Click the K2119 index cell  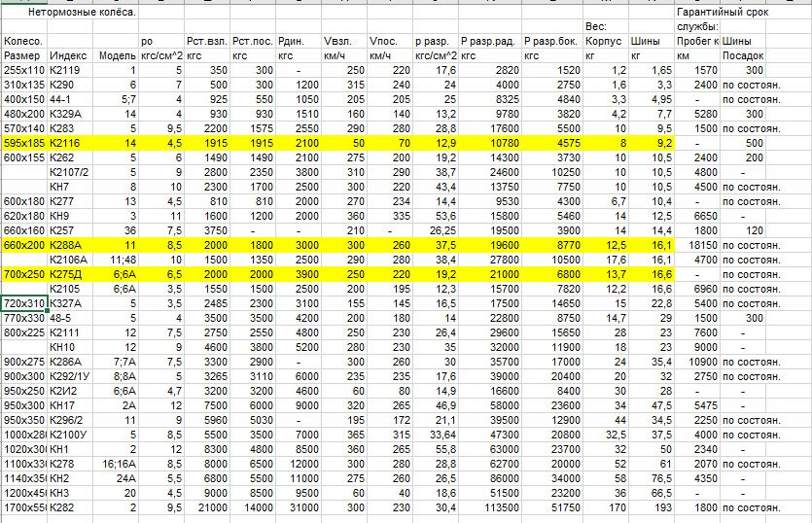point(66,71)
